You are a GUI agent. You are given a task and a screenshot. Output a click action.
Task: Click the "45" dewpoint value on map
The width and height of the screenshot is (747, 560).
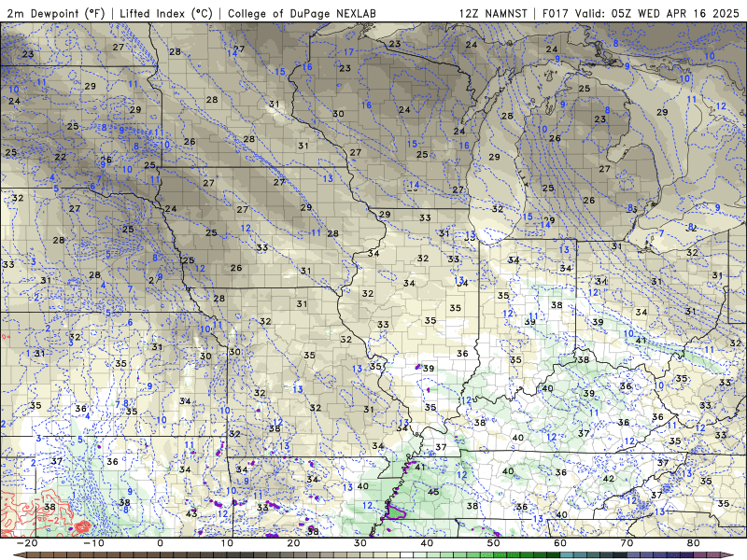pyautogui.click(x=433, y=492)
